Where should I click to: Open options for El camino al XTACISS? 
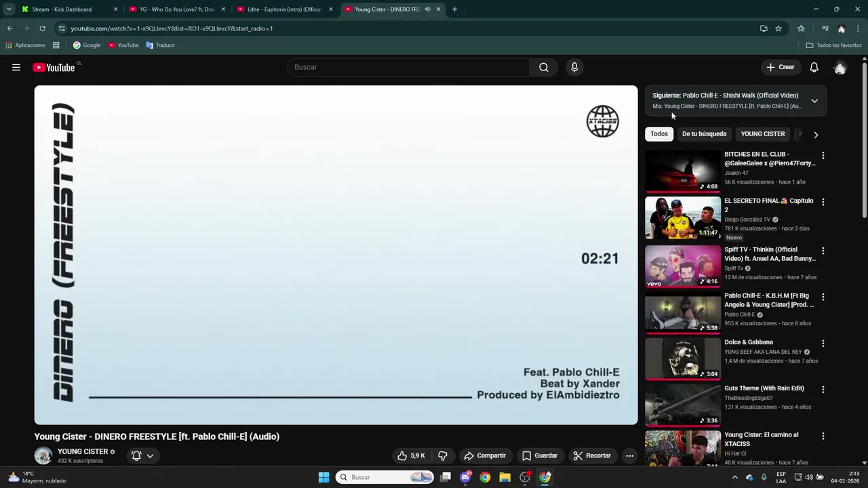[823, 436]
